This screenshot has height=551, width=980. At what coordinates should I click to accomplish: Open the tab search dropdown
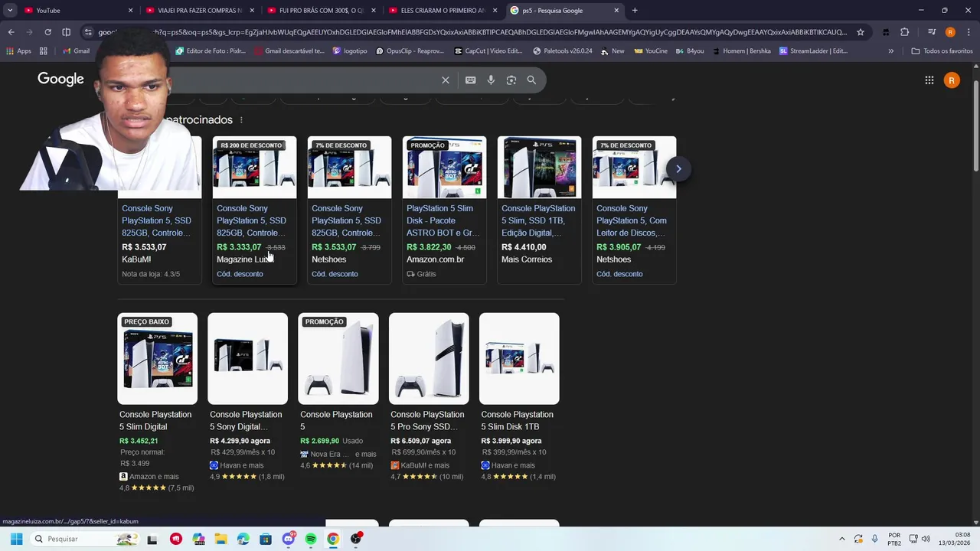click(10, 10)
